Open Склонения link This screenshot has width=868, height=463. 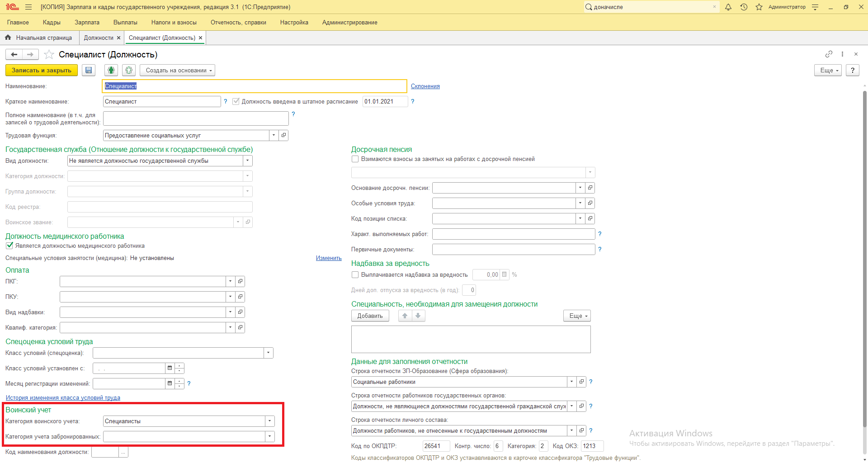[x=425, y=86]
